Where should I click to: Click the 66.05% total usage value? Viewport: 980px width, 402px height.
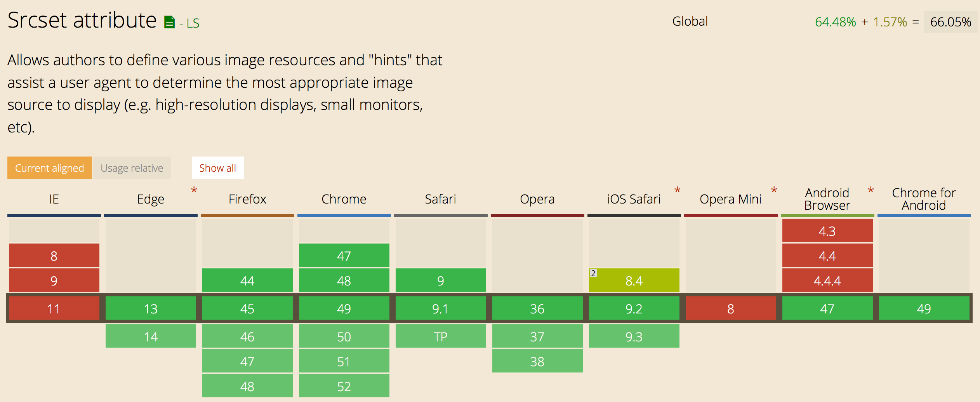950,22
